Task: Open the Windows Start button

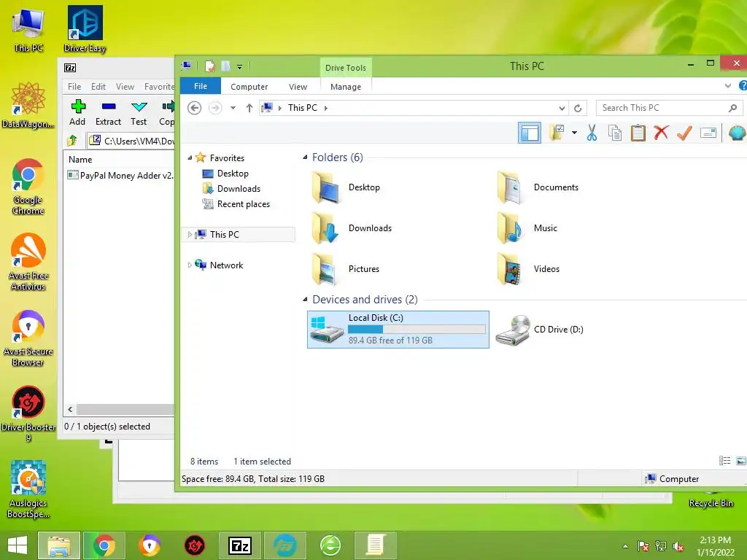Action: (x=18, y=545)
